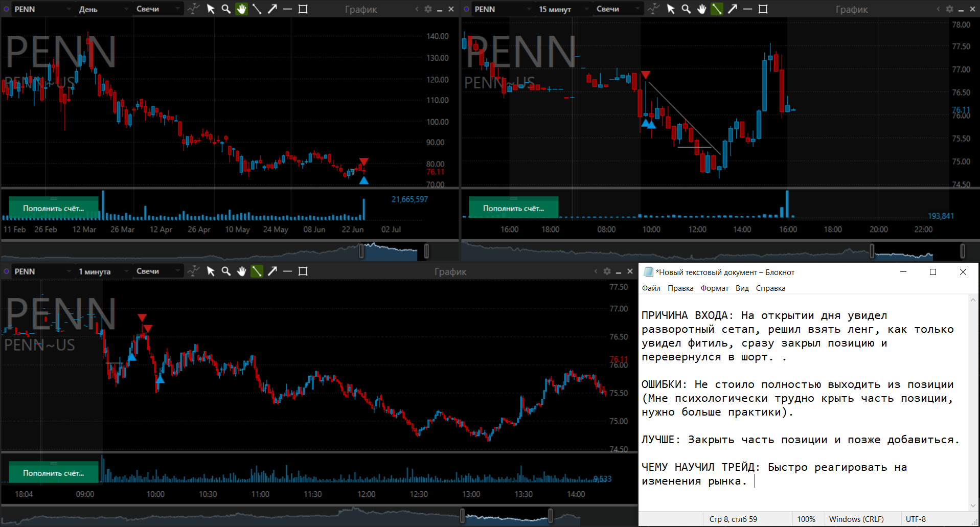
Task: Click 'Пополнить счёт' button in 1-minute chart
Action: pyautogui.click(x=54, y=473)
